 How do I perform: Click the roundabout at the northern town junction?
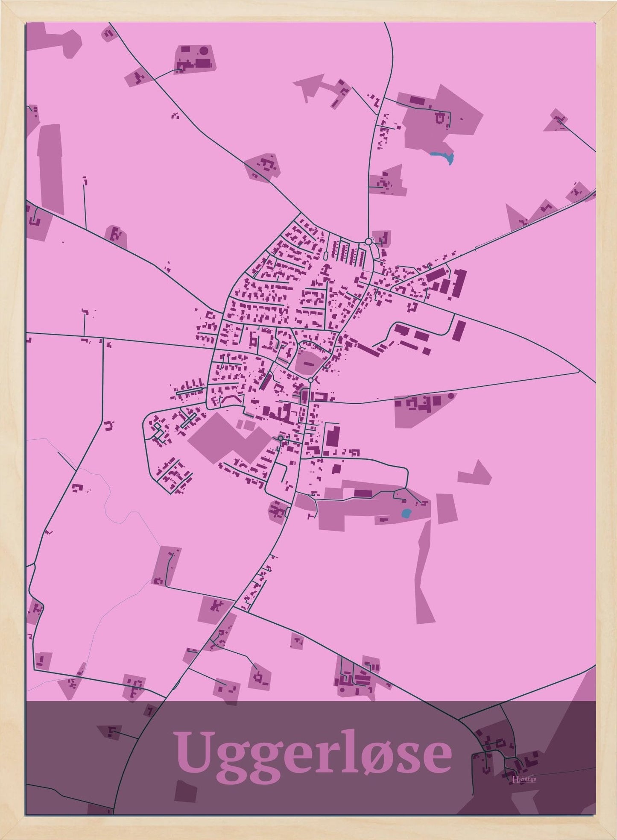(368, 242)
